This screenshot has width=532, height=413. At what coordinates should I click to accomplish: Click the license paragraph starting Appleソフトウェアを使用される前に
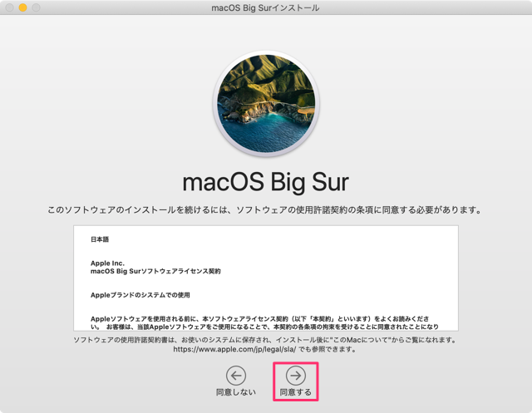click(264, 322)
